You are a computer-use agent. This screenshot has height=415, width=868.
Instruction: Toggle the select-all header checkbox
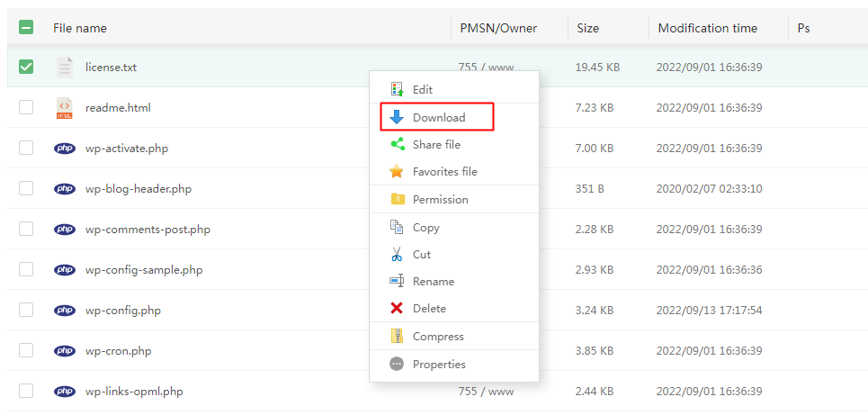26,28
